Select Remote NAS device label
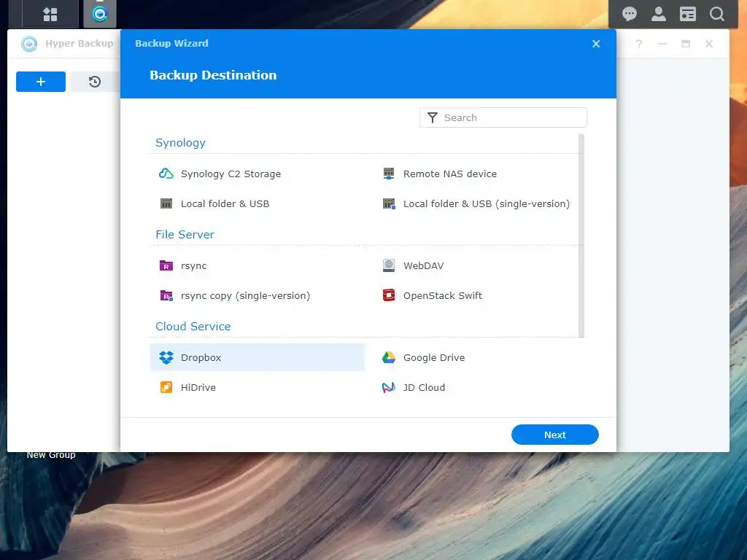Screen dimensions: 747x560 (x=449, y=174)
